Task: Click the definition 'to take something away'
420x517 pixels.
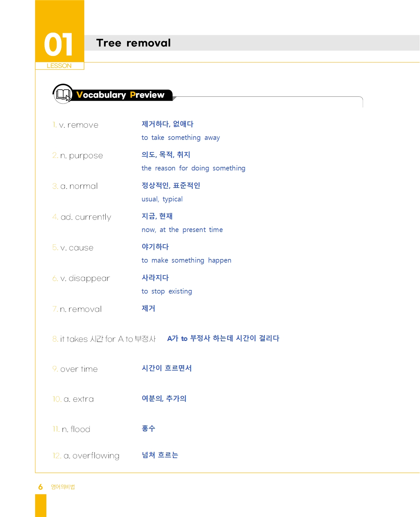Action: [x=181, y=138]
